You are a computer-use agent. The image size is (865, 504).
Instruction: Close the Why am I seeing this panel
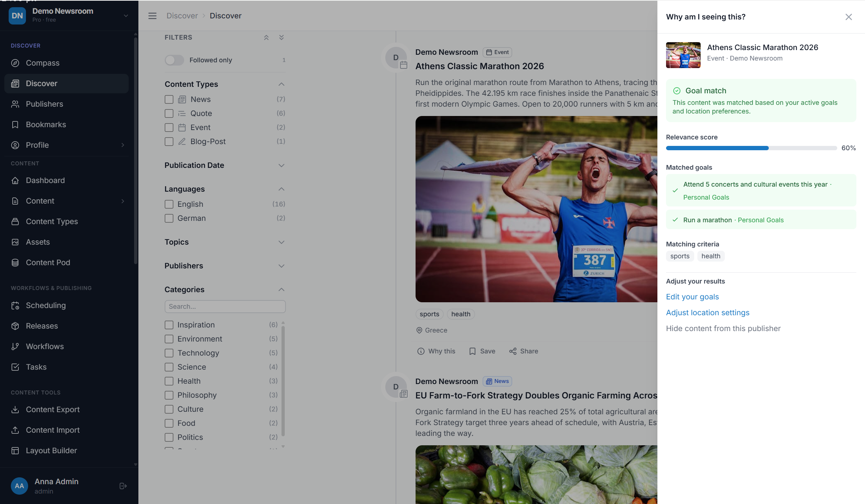(849, 17)
